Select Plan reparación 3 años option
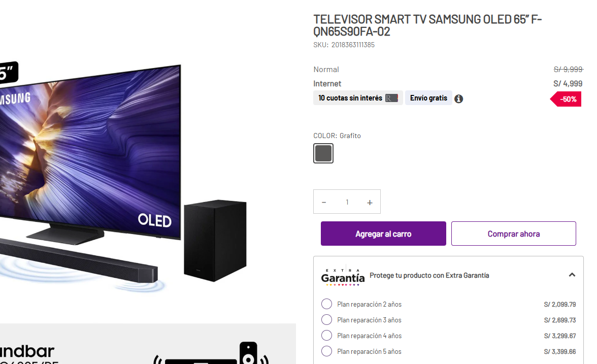 (x=326, y=319)
